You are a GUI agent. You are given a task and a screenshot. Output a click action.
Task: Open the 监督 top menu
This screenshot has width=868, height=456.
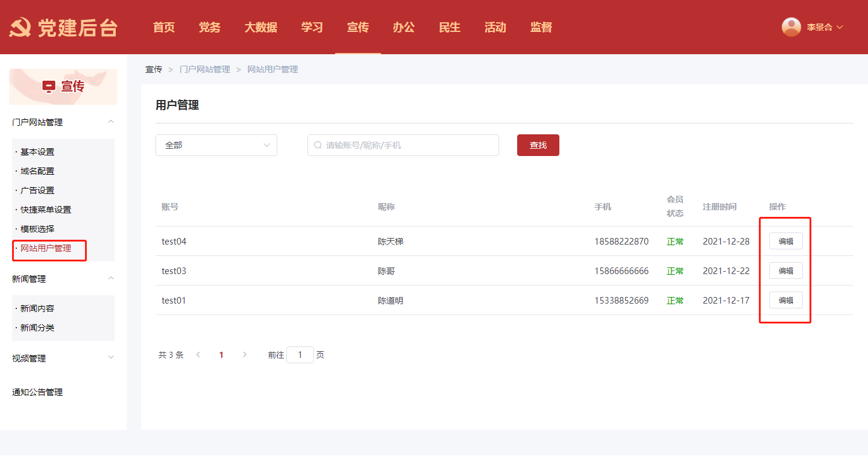[x=541, y=27]
